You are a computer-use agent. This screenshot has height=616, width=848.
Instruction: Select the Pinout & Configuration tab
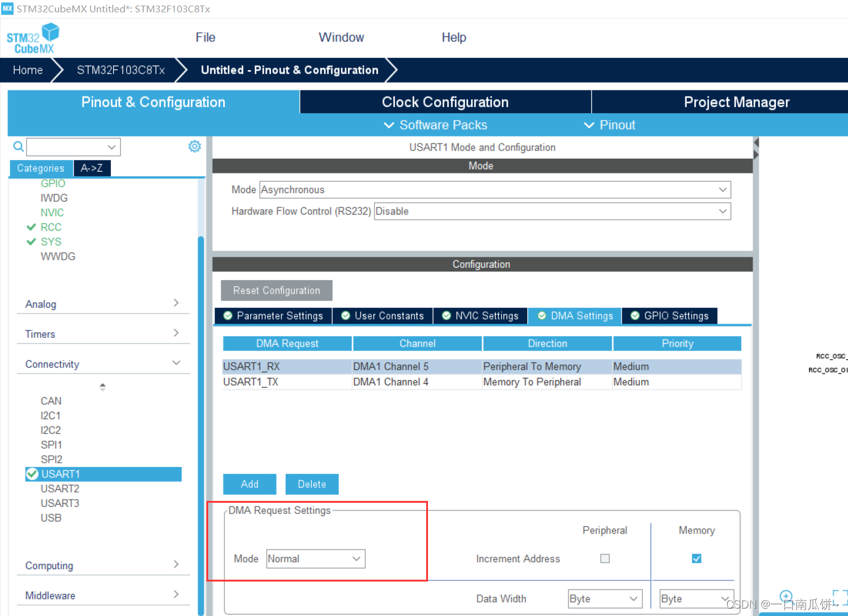click(x=153, y=102)
